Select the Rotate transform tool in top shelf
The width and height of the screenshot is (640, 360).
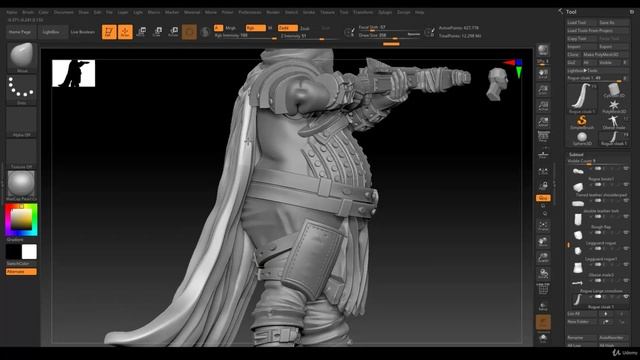173,32
